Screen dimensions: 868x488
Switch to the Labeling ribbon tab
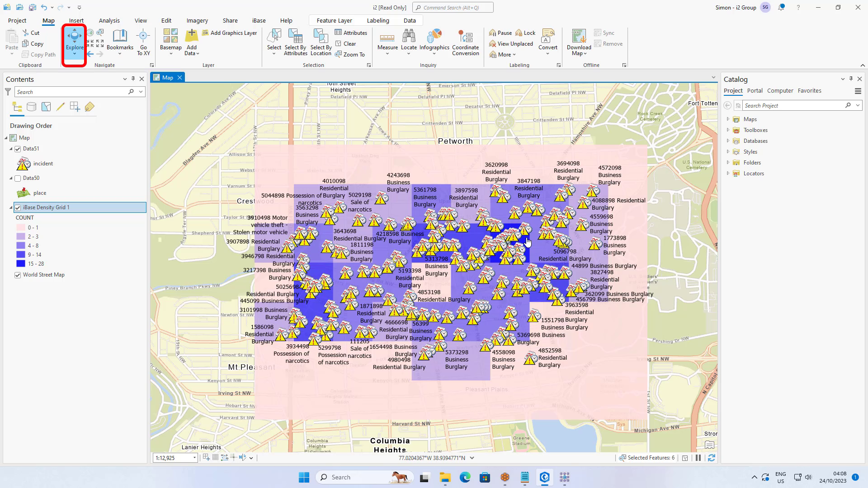coord(378,20)
